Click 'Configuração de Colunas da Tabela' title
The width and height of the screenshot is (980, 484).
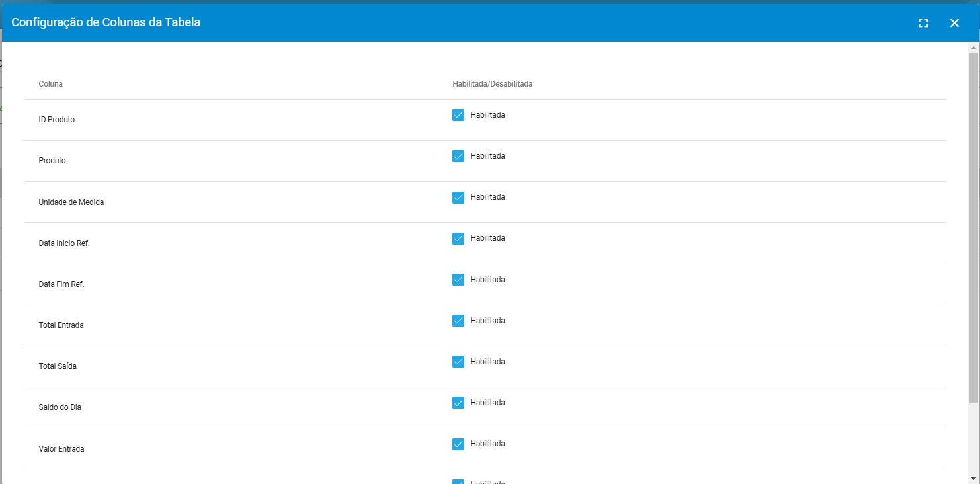[106, 22]
